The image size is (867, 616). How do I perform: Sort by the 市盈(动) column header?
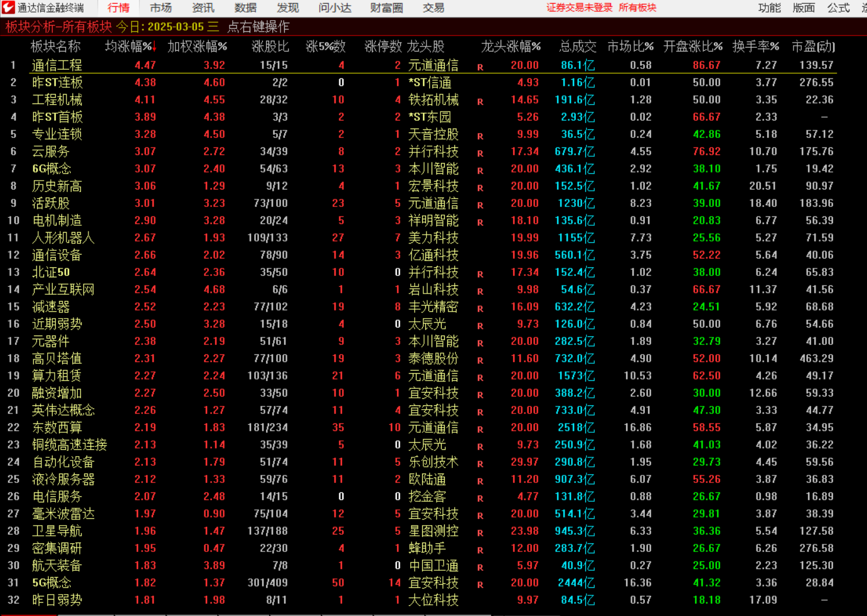[x=813, y=46]
